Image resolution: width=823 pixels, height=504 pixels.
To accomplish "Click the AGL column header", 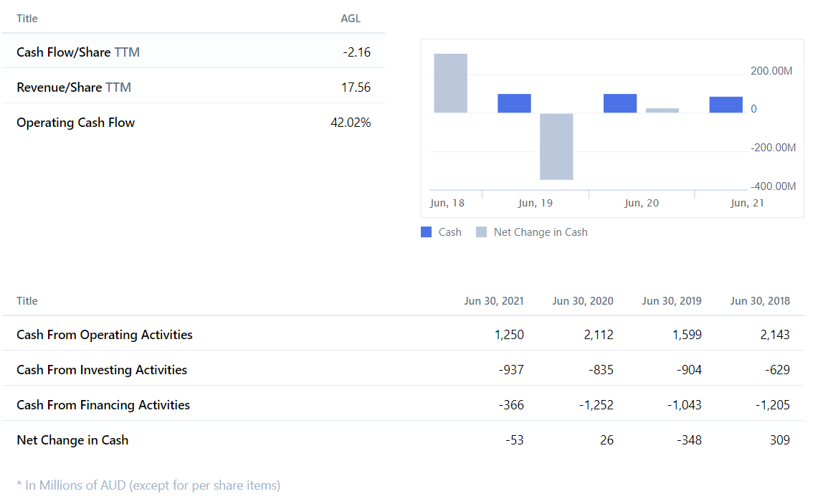I will click(x=351, y=19).
